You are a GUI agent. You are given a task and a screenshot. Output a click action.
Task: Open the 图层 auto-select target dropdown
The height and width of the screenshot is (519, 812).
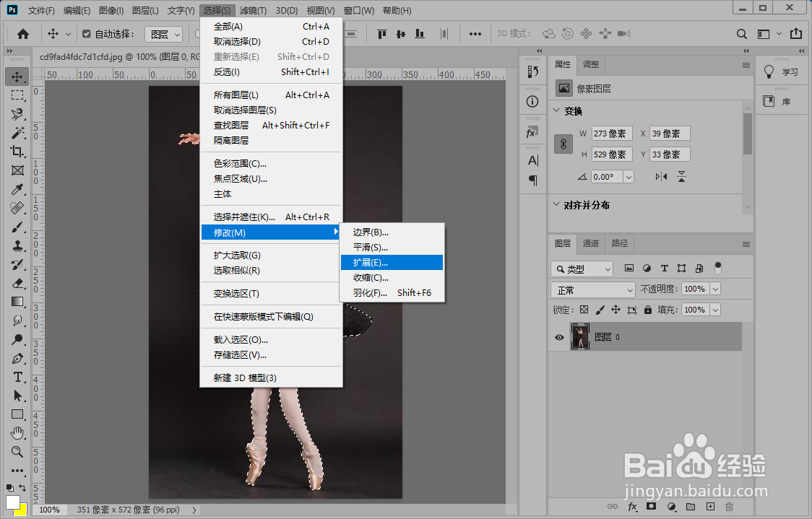pos(164,34)
